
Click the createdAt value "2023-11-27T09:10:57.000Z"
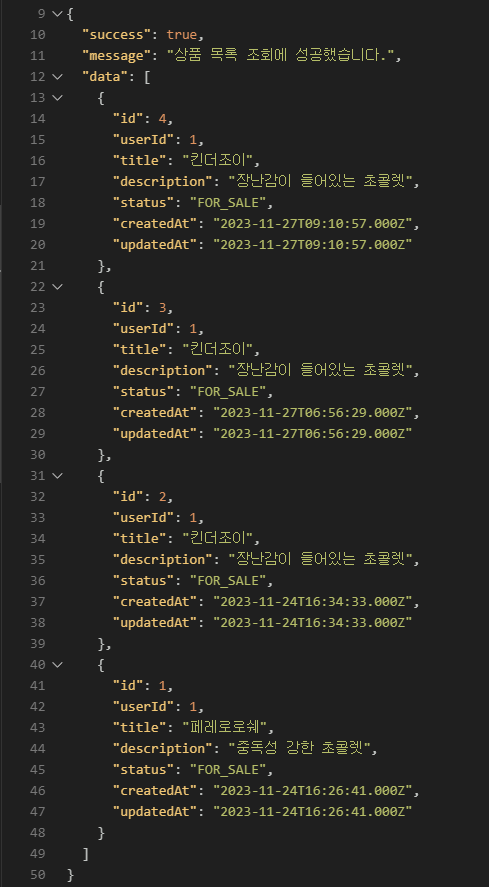(313, 224)
